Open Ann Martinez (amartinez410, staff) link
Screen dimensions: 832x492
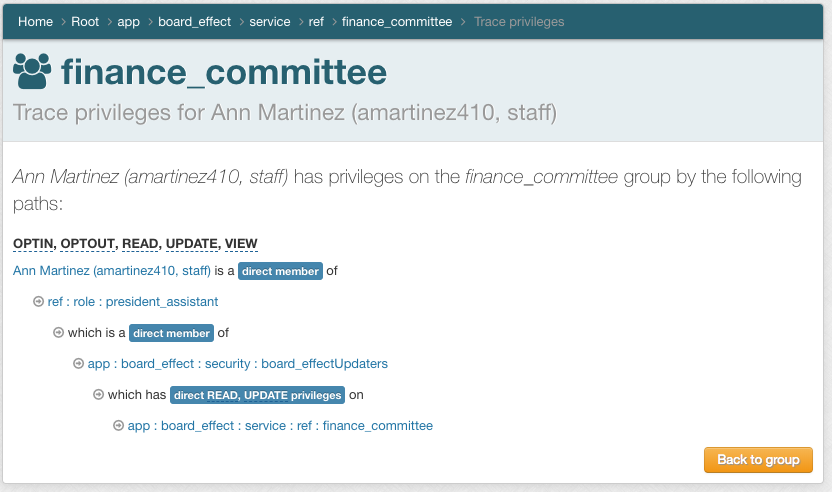pyautogui.click(x=112, y=270)
